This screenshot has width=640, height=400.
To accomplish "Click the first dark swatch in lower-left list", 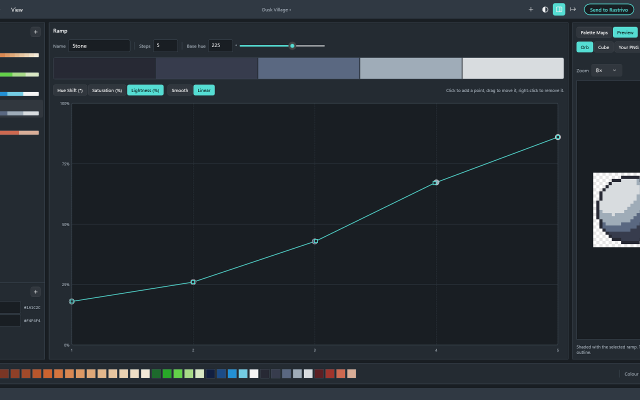I will (10, 307).
